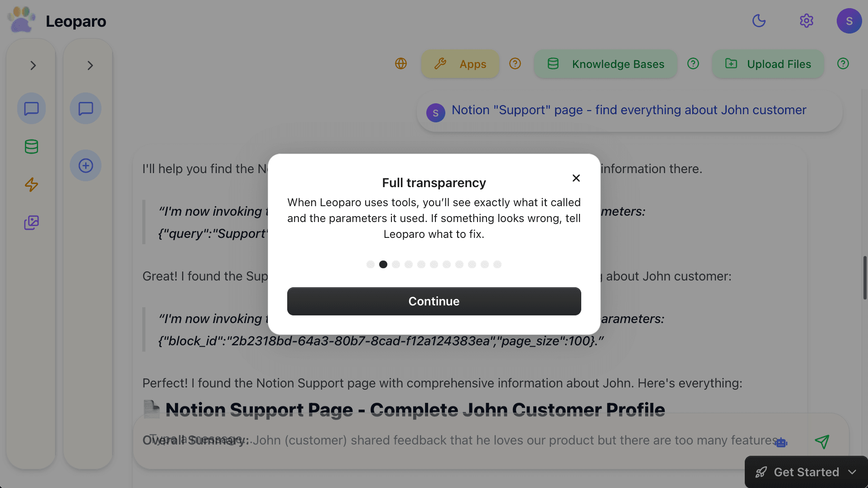Click the orange lightning actions icon in sidebar
This screenshot has width=868, height=488.
point(31,185)
